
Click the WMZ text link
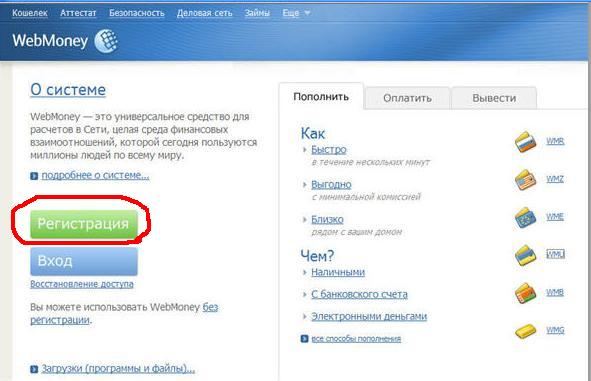click(x=555, y=179)
